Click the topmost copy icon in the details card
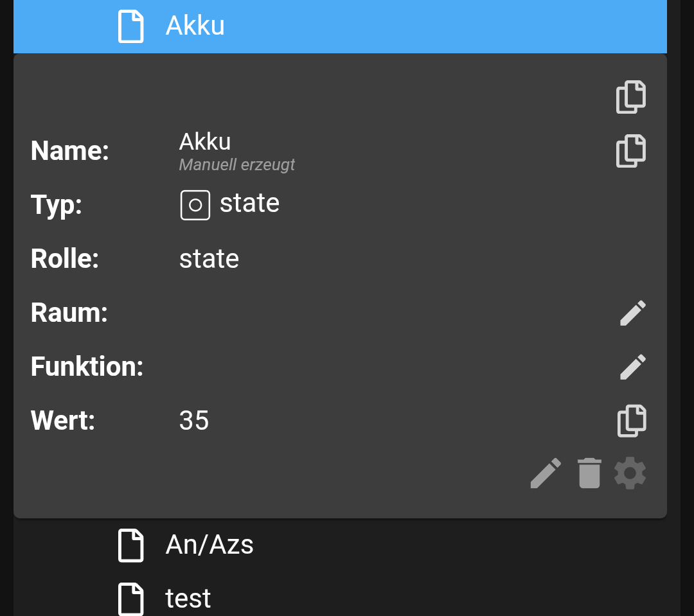The height and width of the screenshot is (616, 694). click(630, 98)
